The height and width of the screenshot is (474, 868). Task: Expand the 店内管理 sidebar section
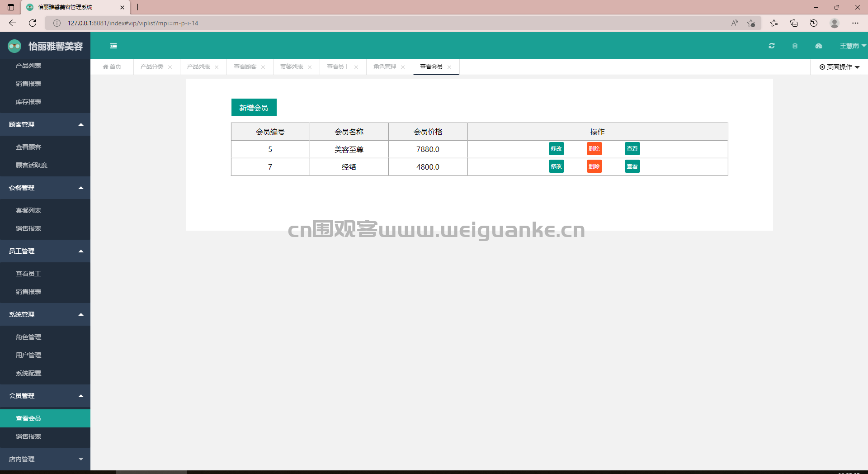click(45, 459)
